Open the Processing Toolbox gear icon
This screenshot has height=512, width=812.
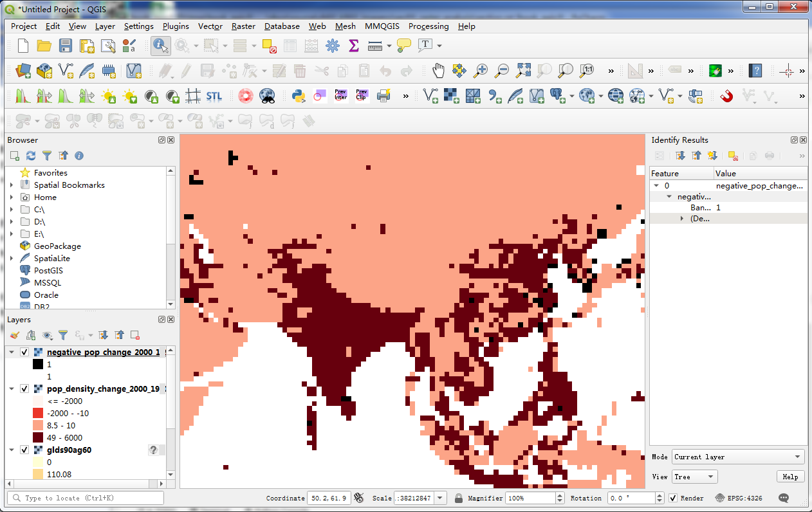pyautogui.click(x=333, y=46)
